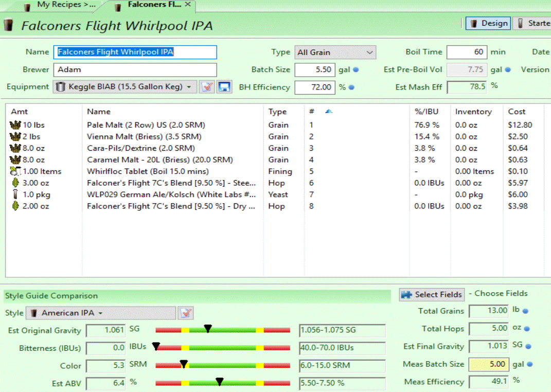Click the Color SRM slider marker
Viewport: 551px width, 392px height.
point(184,364)
